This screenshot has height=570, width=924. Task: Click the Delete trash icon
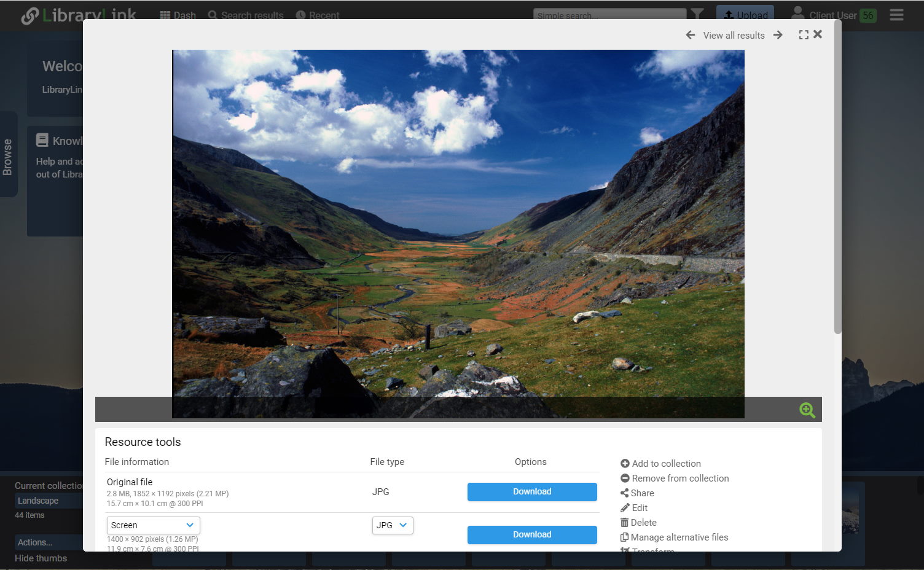click(624, 523)
